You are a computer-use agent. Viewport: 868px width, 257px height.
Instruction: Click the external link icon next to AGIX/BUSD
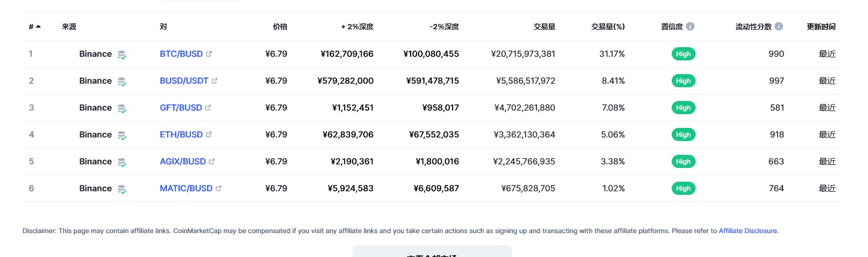tap(212, 161)
